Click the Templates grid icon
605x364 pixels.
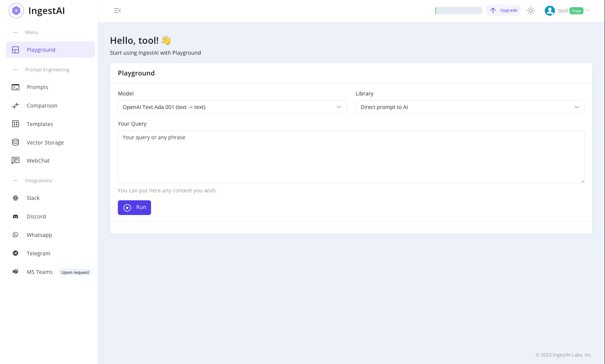[x=15, y=124]
